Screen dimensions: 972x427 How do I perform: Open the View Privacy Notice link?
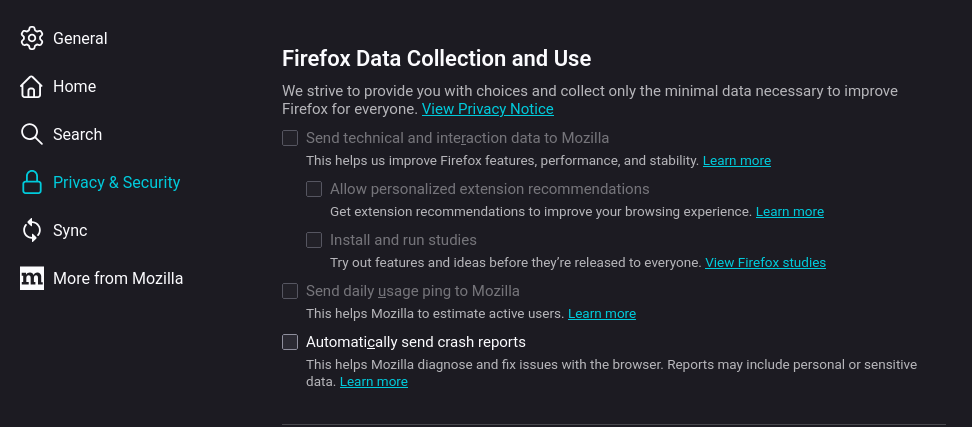487,109
